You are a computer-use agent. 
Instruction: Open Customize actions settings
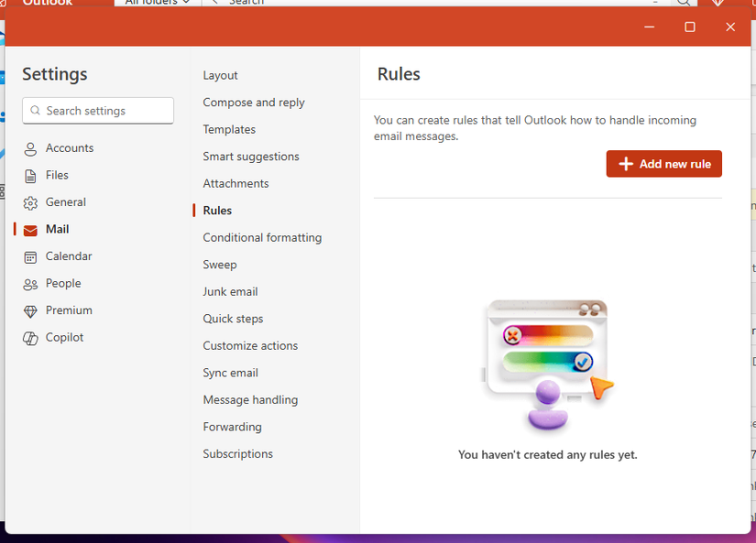coord(250,345)
